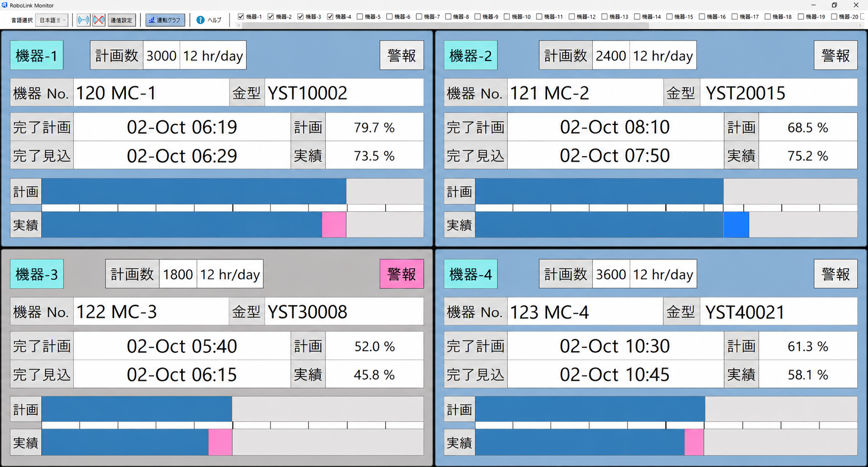Viewport: 868px width, 467px height.
Task: Enable the 機器-5 checkbox
Action: pos(360,17)
